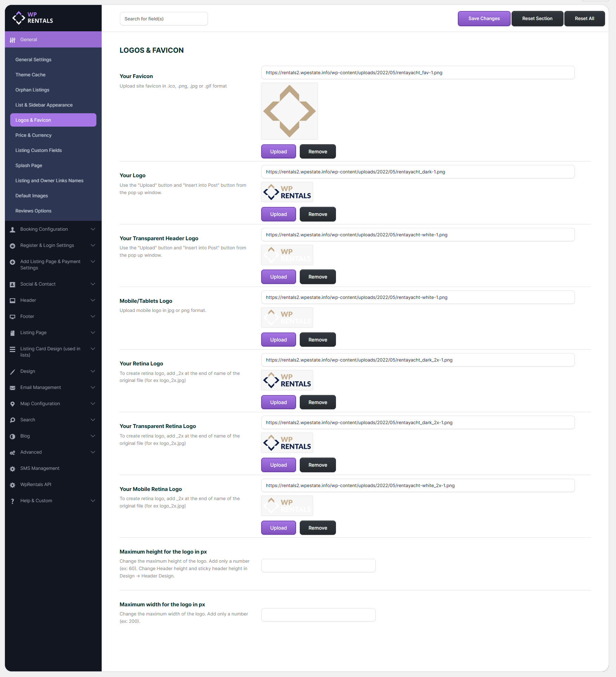Click the Booking Configuration person icon
This screenshot has height=677, width=616.
pos(13,230)
